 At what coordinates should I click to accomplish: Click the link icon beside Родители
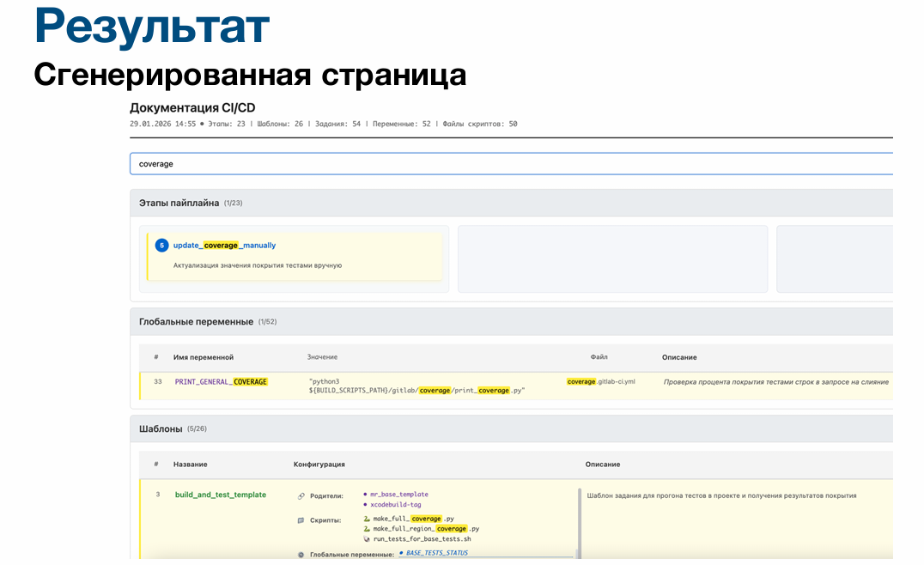pos(301,496)
